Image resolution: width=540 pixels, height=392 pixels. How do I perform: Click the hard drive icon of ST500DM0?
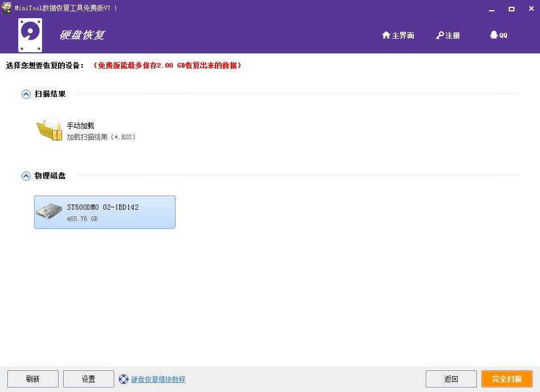(x=49, y=211)
